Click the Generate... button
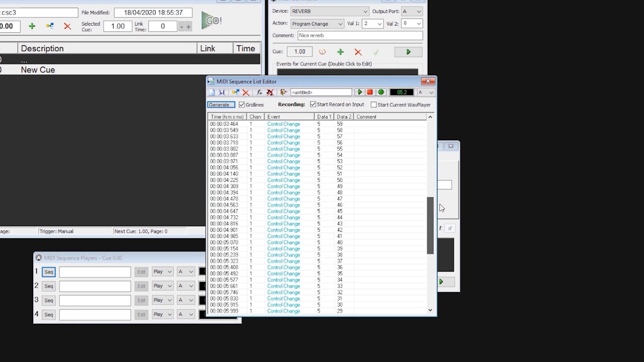This screenshot has height=362, width=644. click(x=221, y=105)
